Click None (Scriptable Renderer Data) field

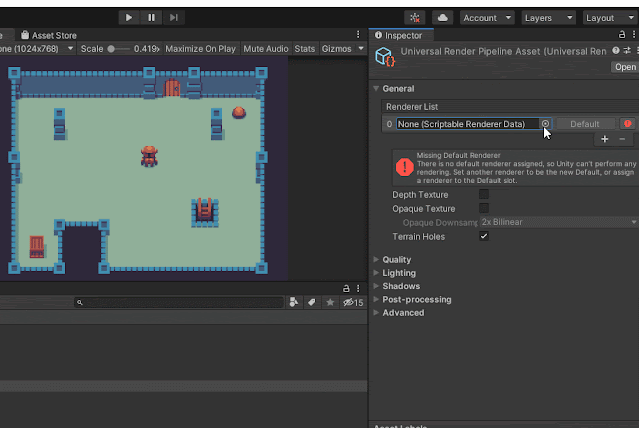467,124
